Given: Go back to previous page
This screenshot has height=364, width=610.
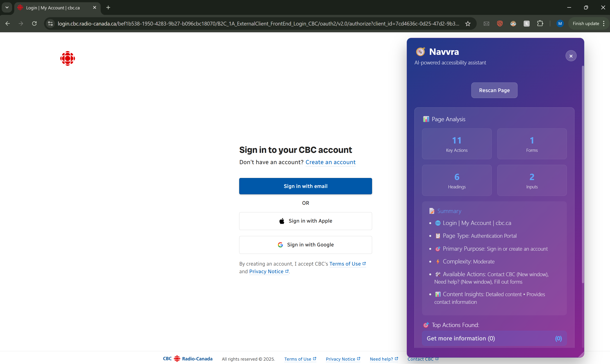Looking at the screenshot, I should point(8,24).
